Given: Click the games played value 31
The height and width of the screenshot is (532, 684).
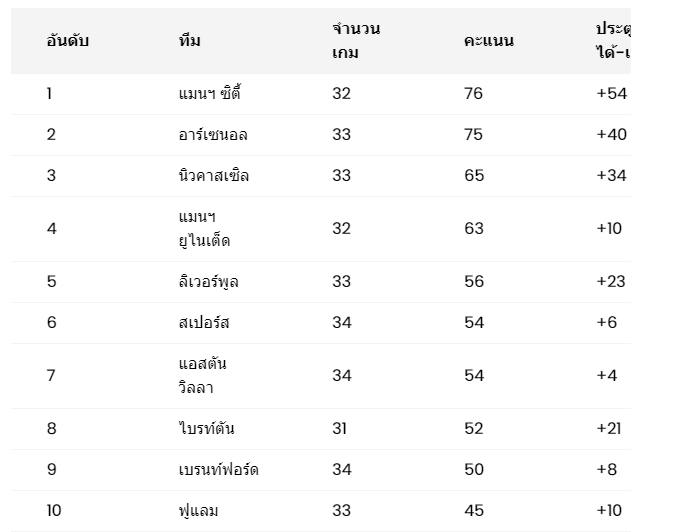Looking at the screenshot, I should (x=339, y=428).
